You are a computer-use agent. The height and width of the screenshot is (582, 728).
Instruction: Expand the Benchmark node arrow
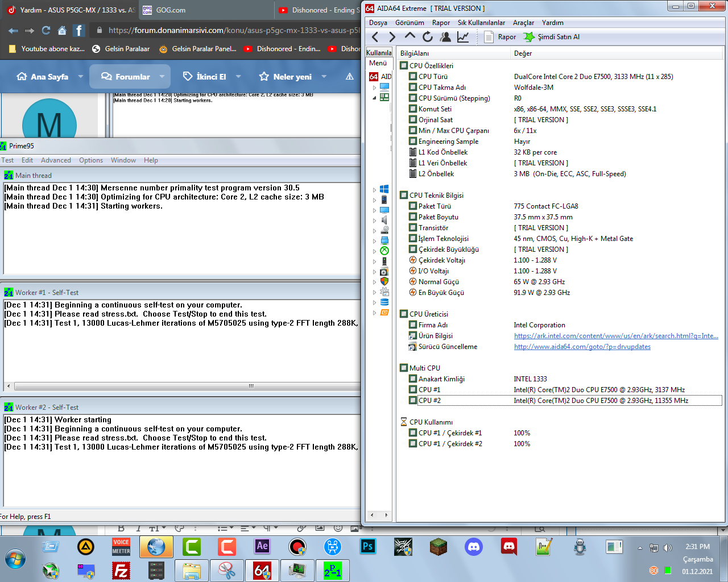(374, 313)
